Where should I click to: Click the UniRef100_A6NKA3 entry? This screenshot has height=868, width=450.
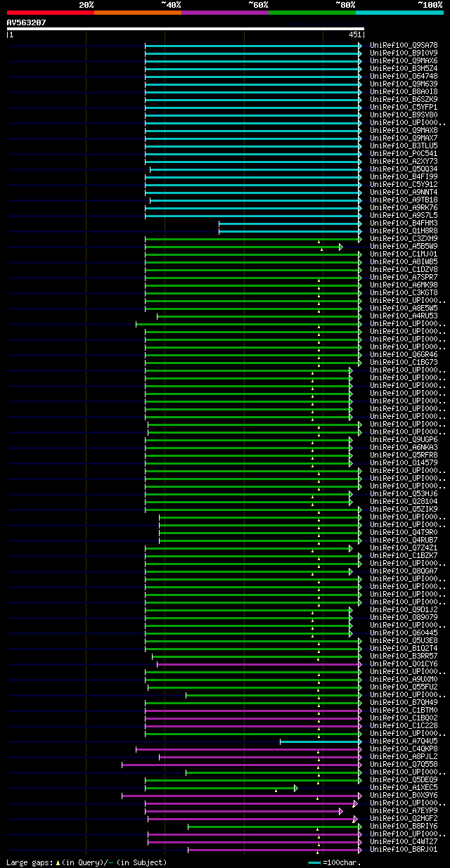click(404, 448)
